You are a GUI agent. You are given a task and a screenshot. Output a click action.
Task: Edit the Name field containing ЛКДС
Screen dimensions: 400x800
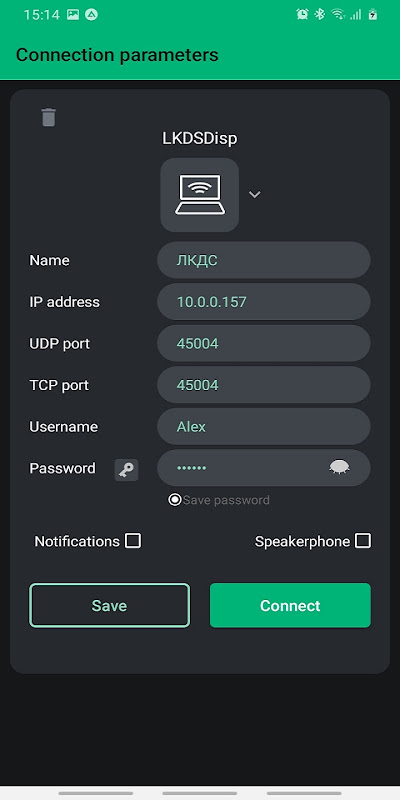[x=264, y=260]
